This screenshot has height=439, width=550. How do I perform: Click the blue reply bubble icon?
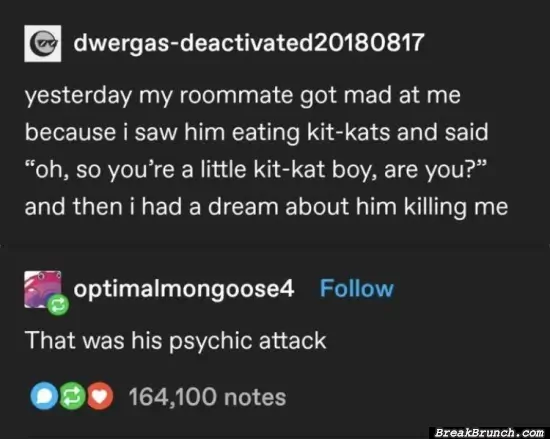44,396
